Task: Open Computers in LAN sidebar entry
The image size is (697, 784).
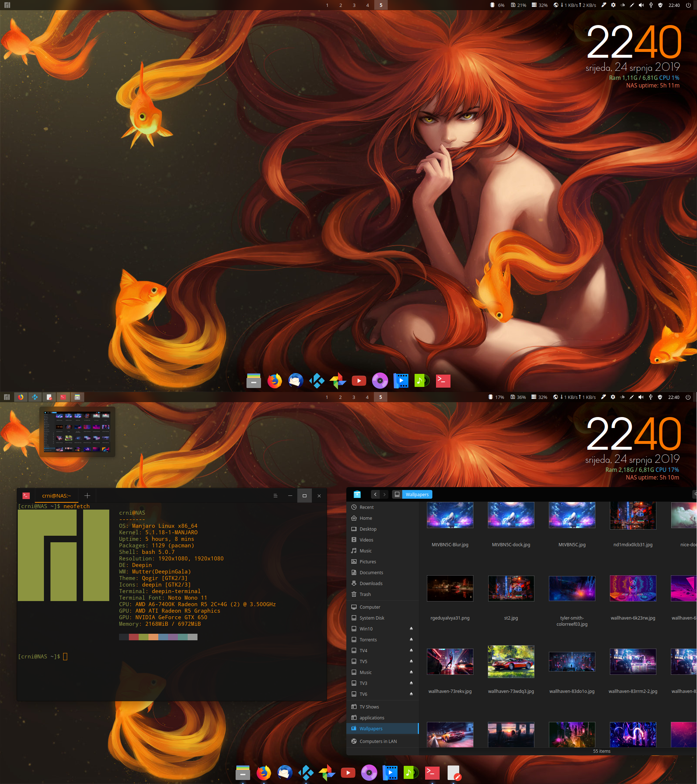Action: [383, 741]
